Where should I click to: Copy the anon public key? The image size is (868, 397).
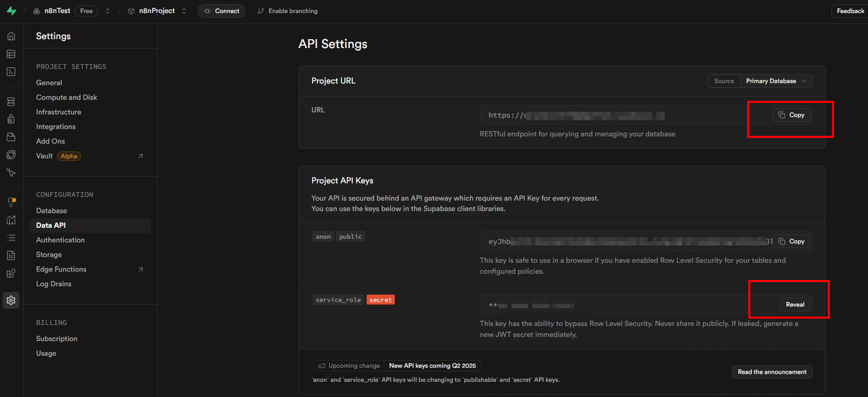point(791,241)
